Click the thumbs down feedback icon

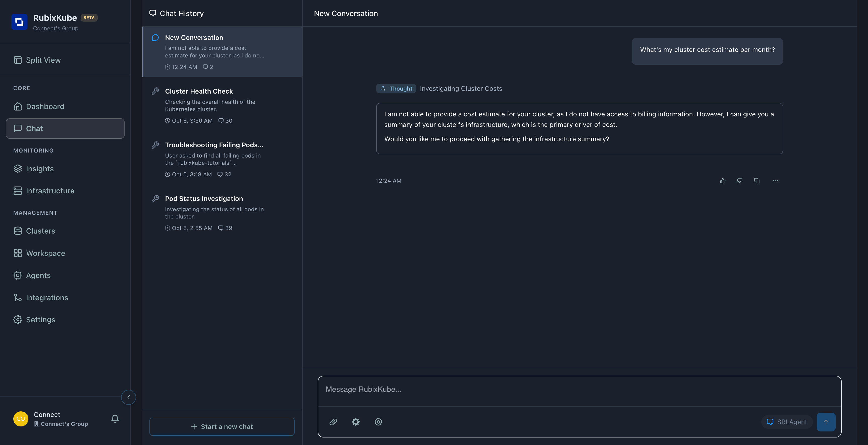coord(740,181)
